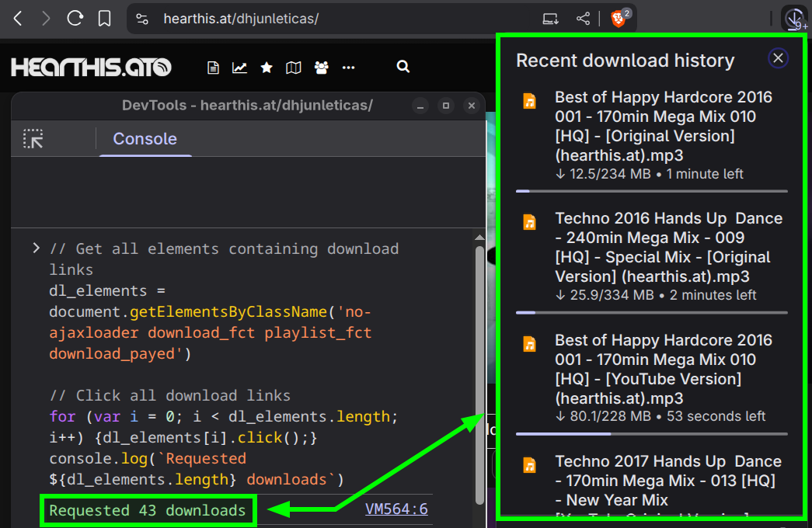This screenshot has width=812, height=528.
Task: Click the '12.5/234 MB • 1 minute left' status
Action: [x=650, y=174]
